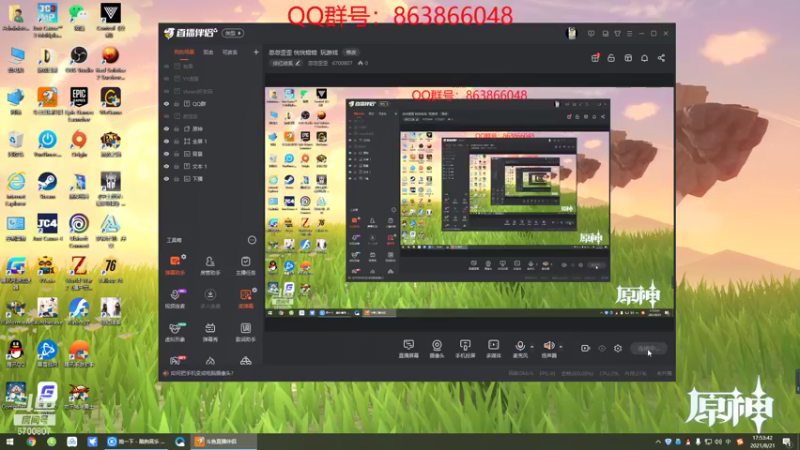Click the room number 6700807 in header
The width and height of the screenshot is (800, 450).
pos(342,63)
